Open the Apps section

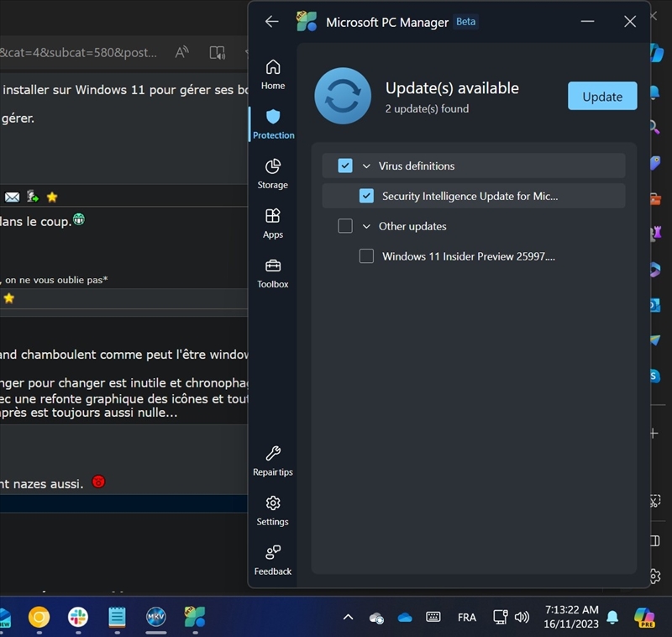point(272,223)
